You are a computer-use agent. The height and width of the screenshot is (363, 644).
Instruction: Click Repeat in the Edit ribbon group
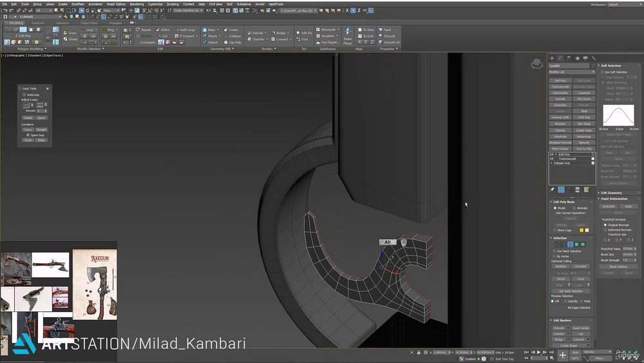(144, 30)
